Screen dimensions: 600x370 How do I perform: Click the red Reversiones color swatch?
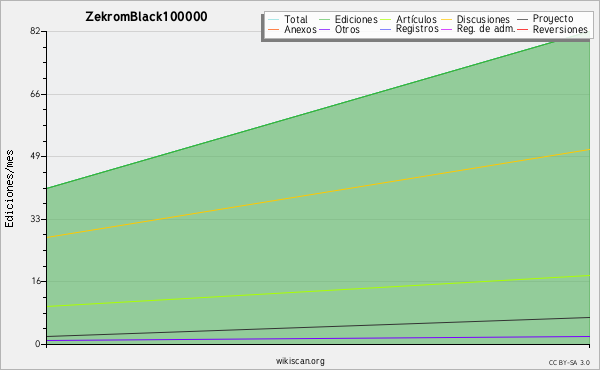tap(523, 29)
